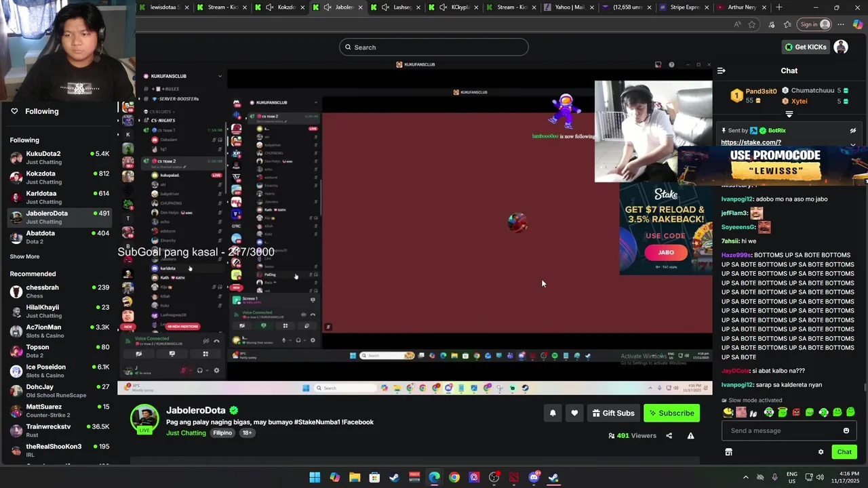Open the user profile avatar next to Get KICKs

(841, 47)
